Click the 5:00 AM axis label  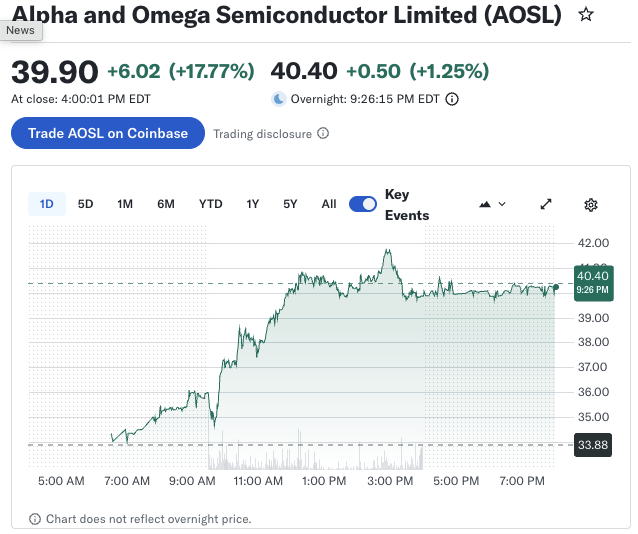(x=61, y=481)
